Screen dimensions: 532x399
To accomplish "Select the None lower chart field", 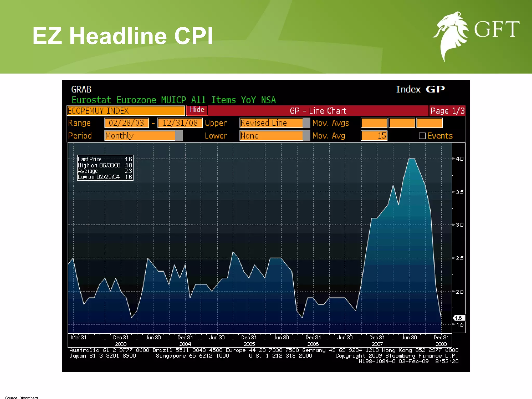I will (271, 136).
